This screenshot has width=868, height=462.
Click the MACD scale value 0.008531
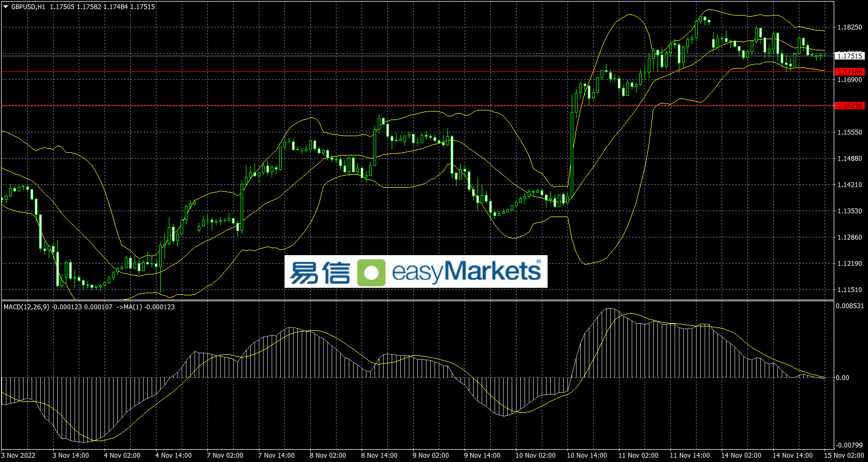tap(850, 306)
